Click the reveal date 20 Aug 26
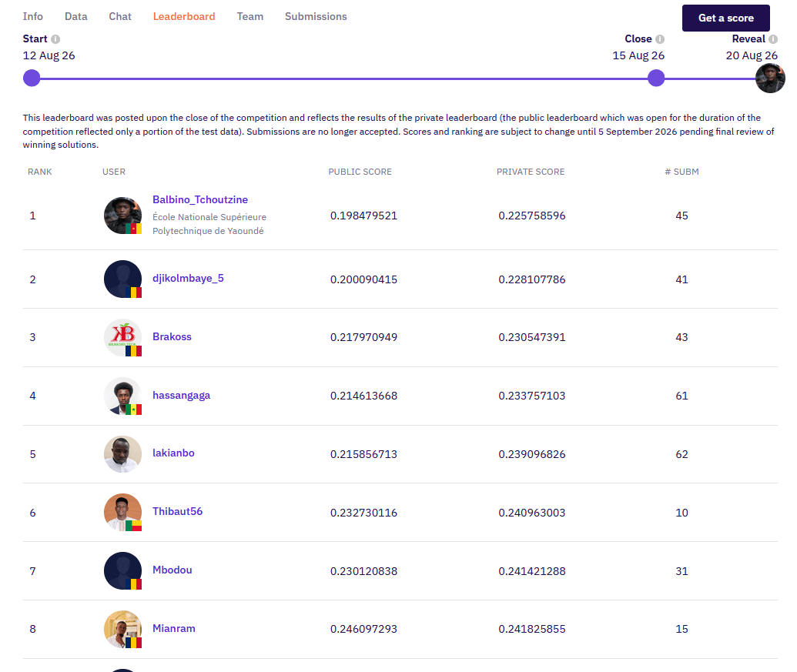Image resolution: width=797 pixels, height=672 pixels. [752, 55]
